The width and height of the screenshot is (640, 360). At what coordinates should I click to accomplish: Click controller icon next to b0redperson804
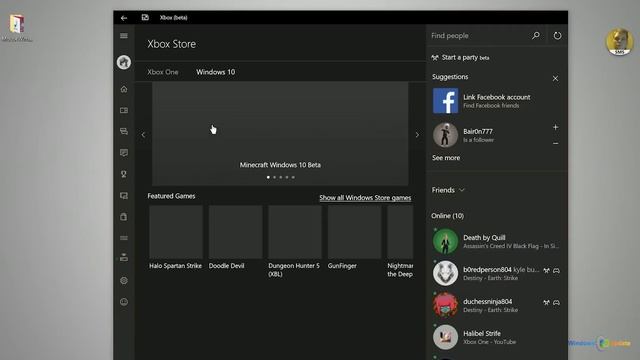point(556,271)
